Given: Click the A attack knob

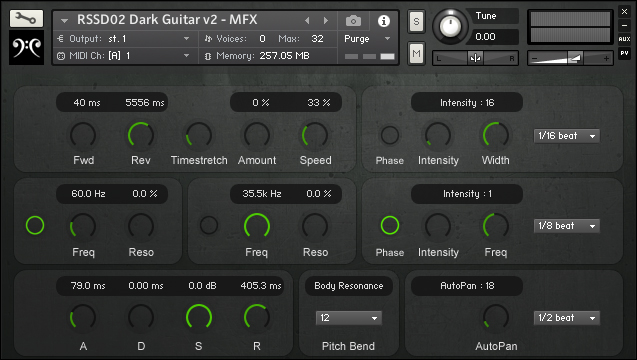Looking at the screenshot, I should click(x=83, y=317).
